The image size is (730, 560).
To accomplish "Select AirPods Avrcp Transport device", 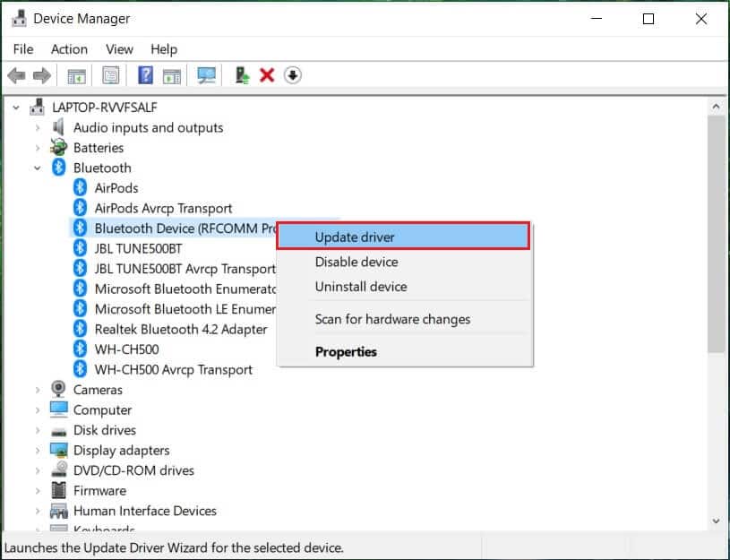I will pos(163,208).
